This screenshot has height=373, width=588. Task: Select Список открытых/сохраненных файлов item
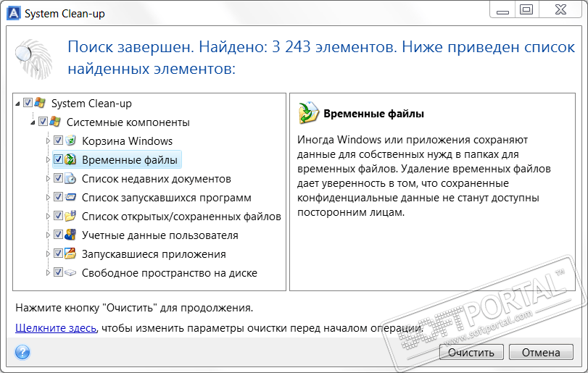[x=181, y=217]
